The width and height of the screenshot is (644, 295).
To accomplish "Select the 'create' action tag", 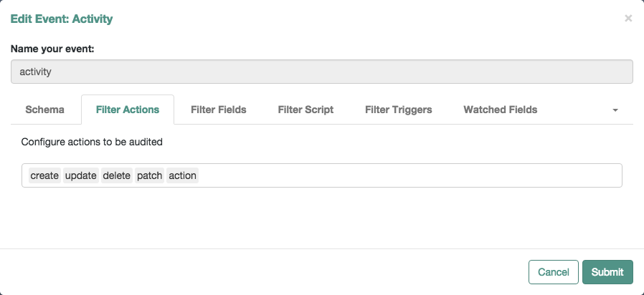I will [x=44, y=175].
